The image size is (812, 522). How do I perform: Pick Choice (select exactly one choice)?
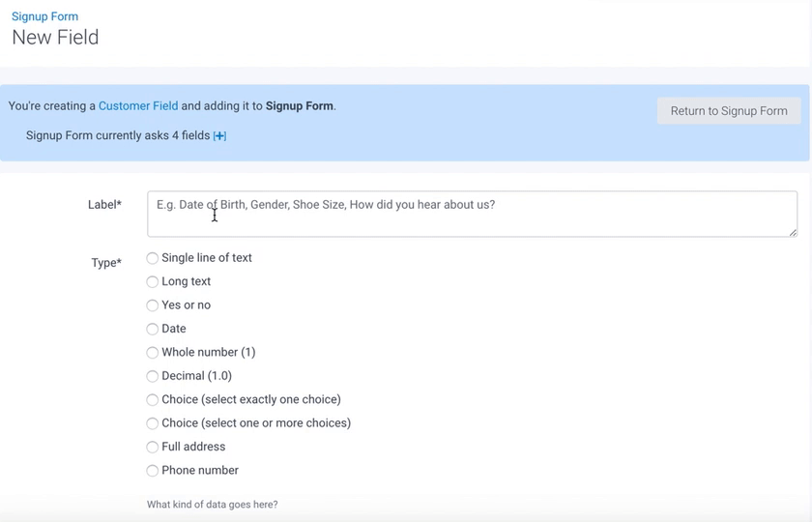coord(153,400)
